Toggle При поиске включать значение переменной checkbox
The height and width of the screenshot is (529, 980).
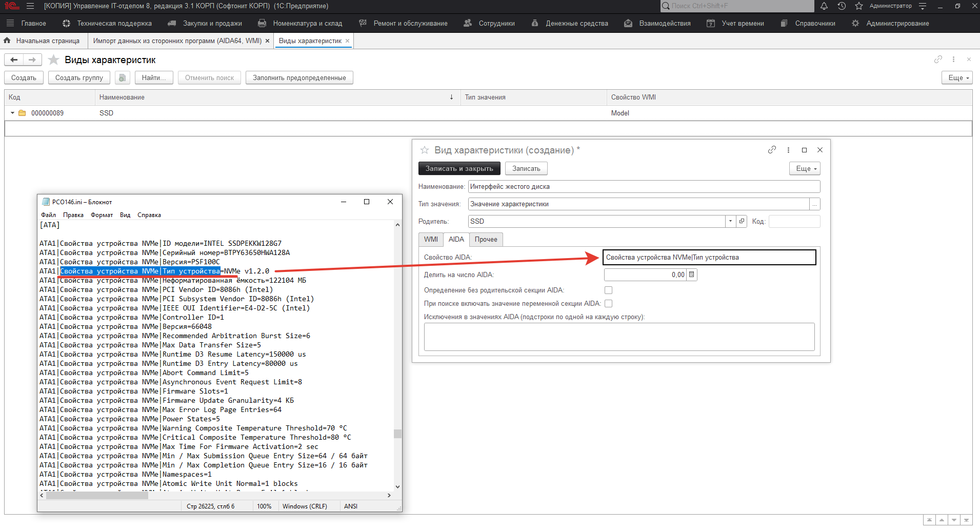coord(609,304)
